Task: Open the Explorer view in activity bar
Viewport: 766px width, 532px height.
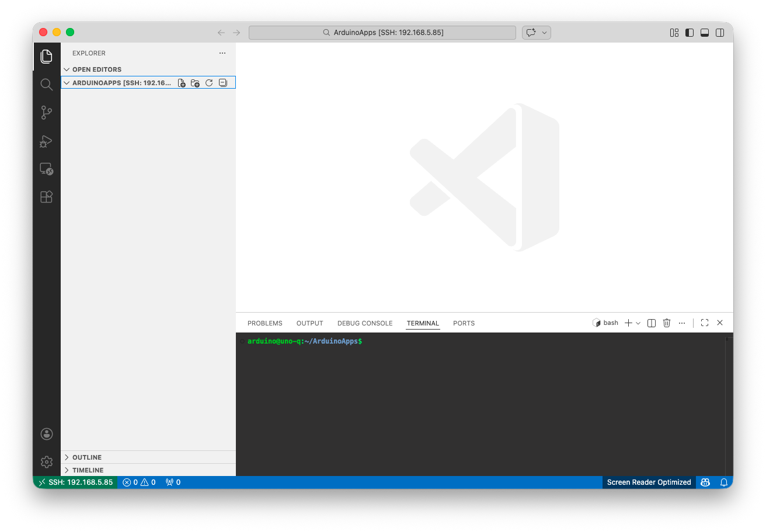Action: coord(47,57)
